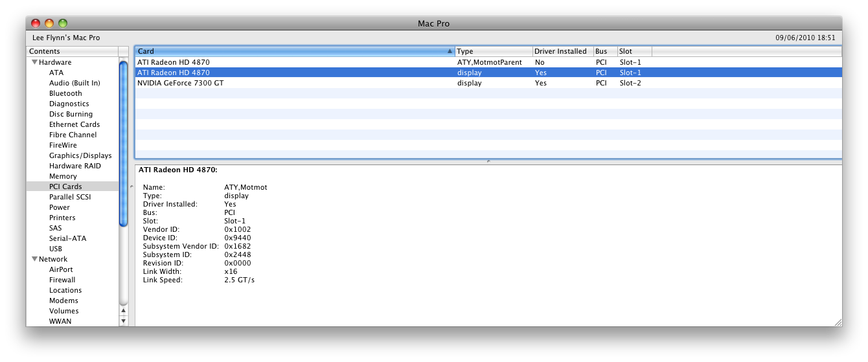The height and width of the screenshot is (362, 868).
Task: Close the Mac Pro window
Action: click(x=36, y=23)
